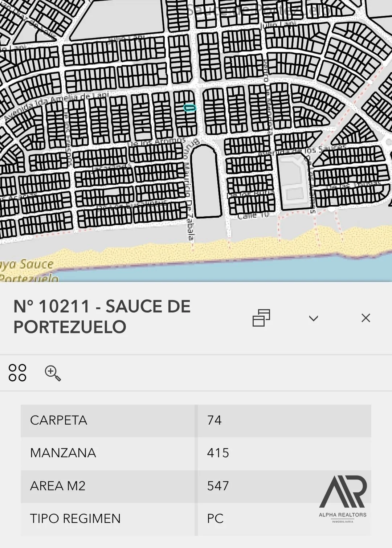Click the area value 547
This screenshot has height=548, width=392.
(218, 486)
